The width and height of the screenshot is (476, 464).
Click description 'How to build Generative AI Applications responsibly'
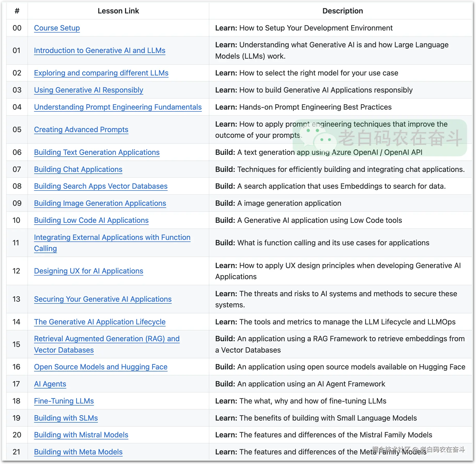326,90
